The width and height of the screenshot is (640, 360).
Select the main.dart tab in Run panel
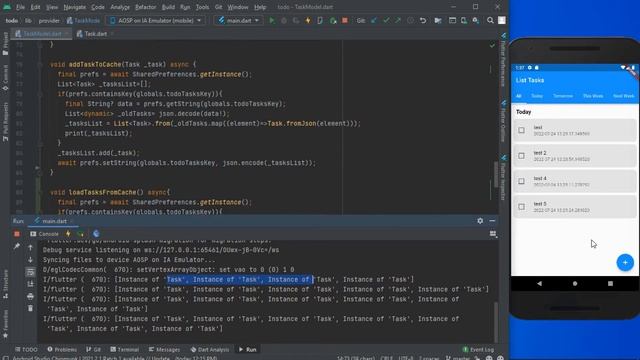(53, 221)
